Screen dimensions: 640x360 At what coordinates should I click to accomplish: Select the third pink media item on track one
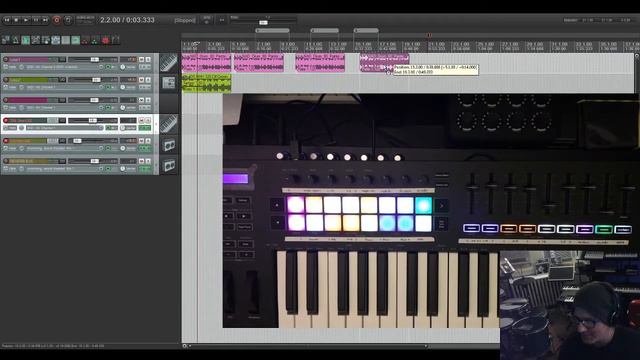point(320,63)
